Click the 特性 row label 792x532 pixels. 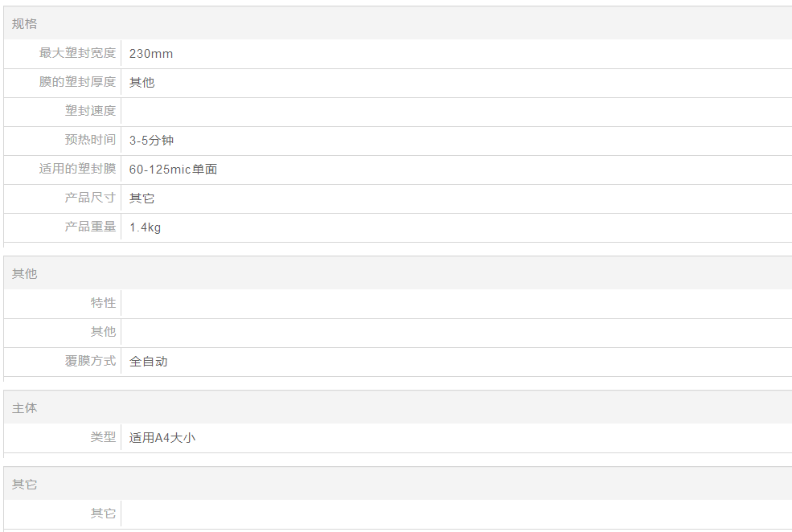(103, 303)
